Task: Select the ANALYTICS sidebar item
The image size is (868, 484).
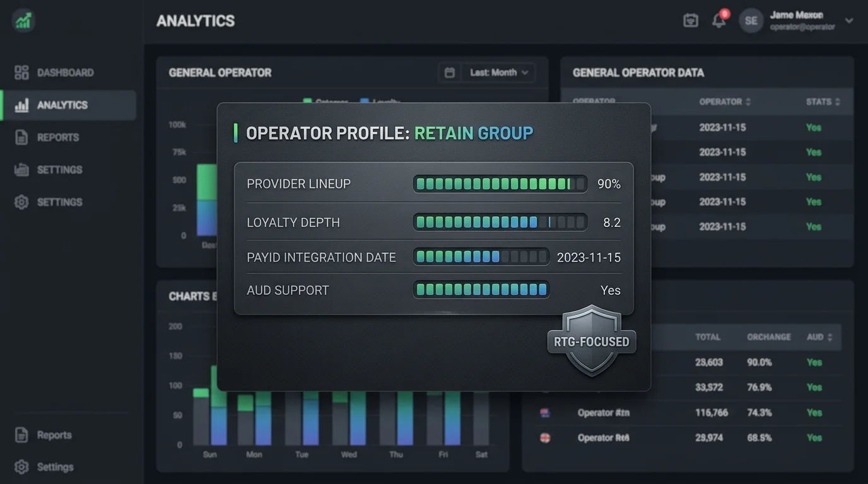Action: (68, 105)
